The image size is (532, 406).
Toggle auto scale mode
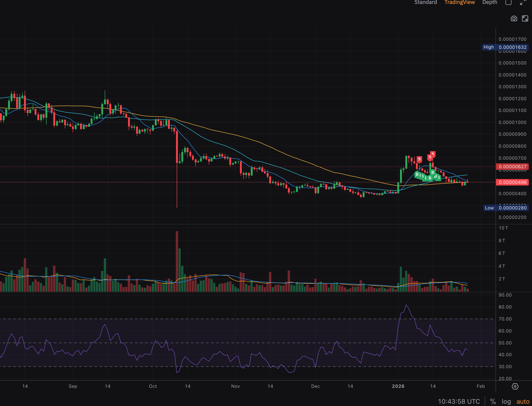(x=523, y=401)
